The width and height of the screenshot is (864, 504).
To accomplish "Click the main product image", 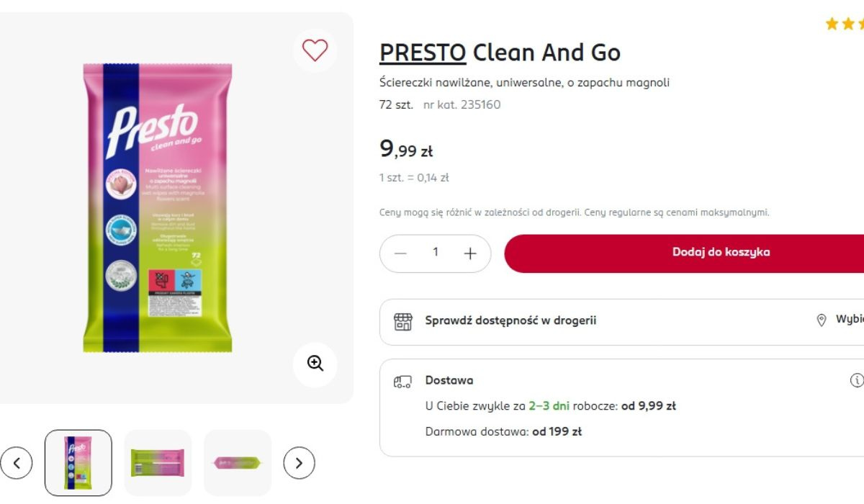I will [158, 207].
